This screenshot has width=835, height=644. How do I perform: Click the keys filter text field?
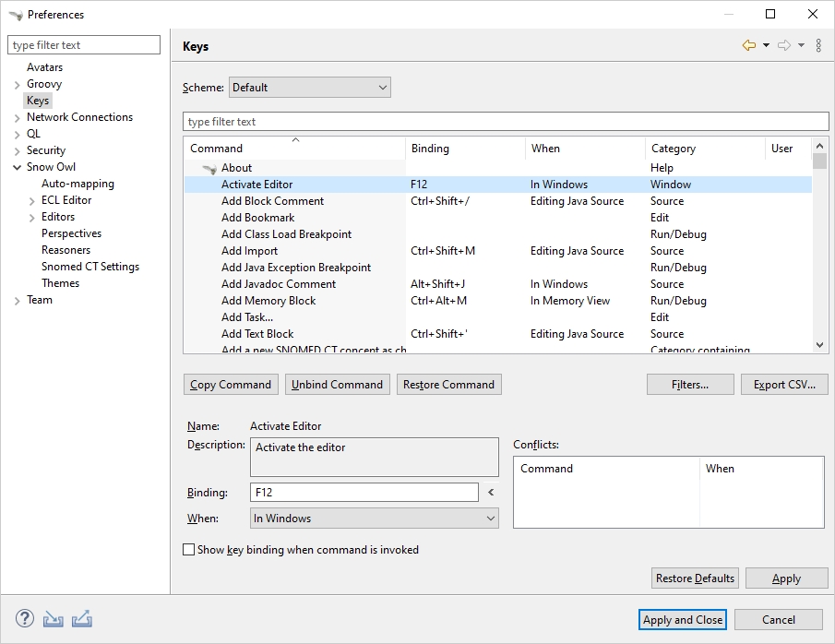(506, 122)
